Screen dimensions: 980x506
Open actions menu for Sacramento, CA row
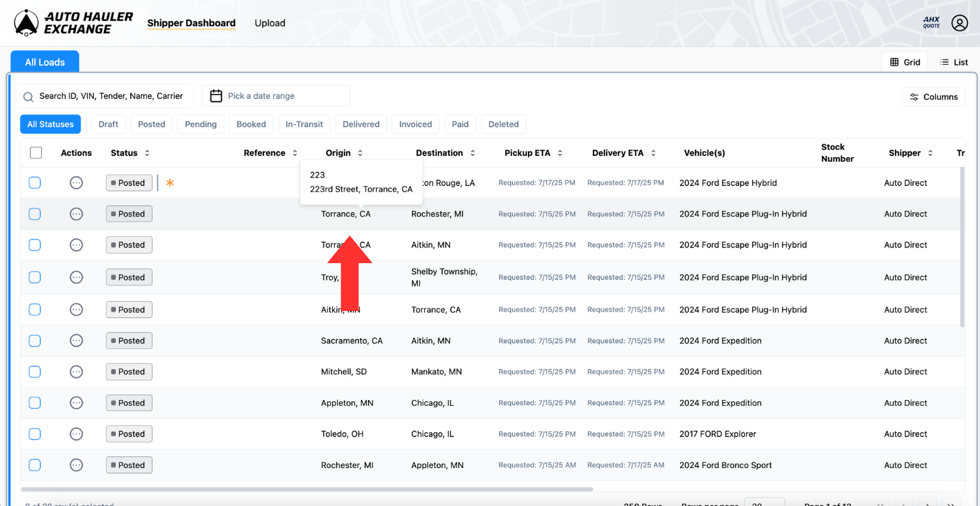pyautogui.click(x=77, y=340)
